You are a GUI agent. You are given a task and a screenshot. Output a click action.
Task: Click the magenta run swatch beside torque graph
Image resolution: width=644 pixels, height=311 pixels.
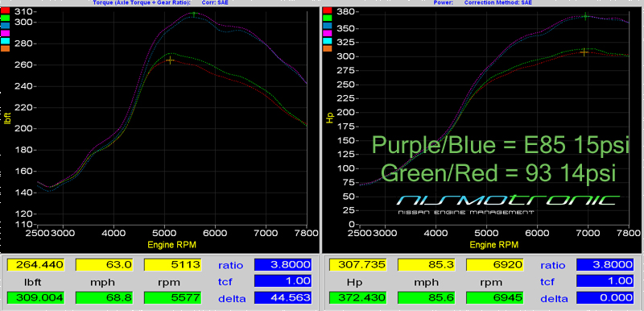(5, 33)
